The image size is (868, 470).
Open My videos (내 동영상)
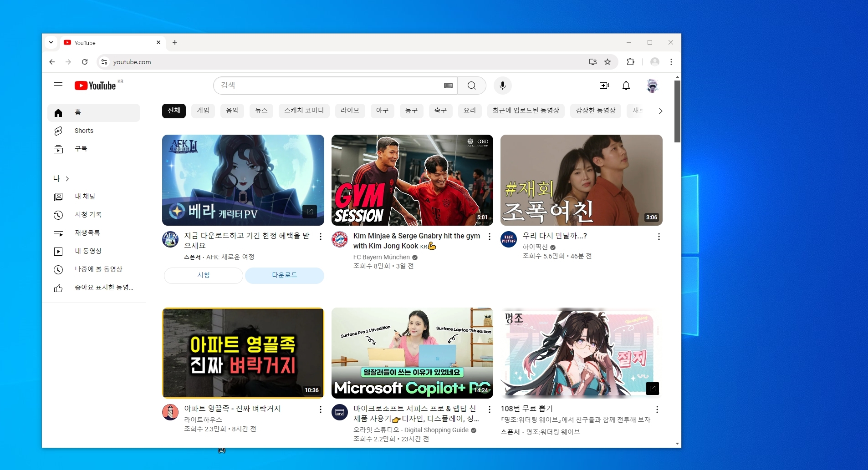point(94,251)
